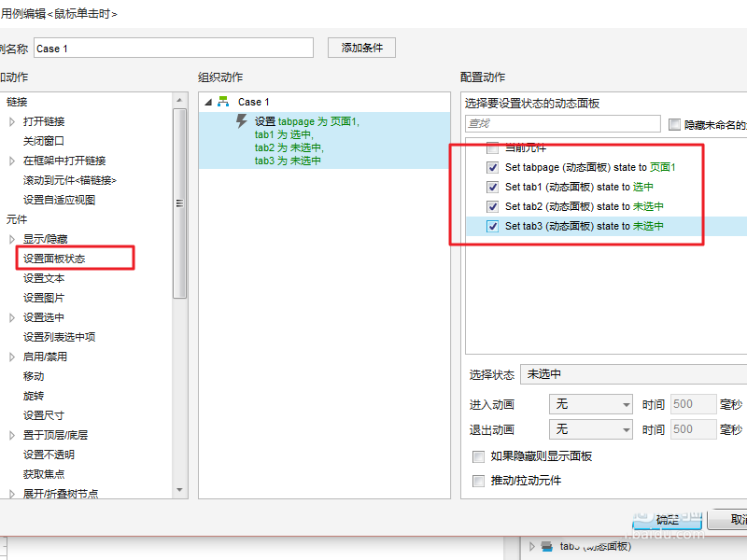Screen dimensions: 747x560
Task: Open the 进入动画 dropdown
Action: (590, 403)
